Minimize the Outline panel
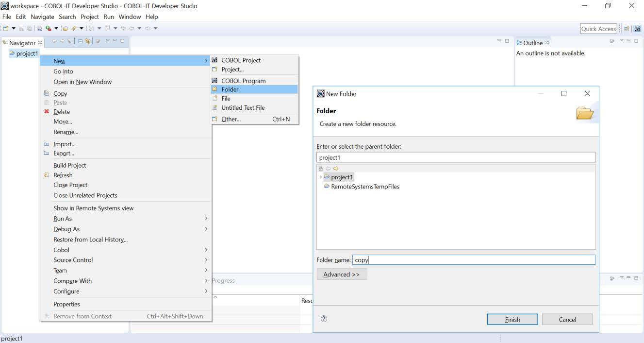This screenshot has width=644, height=343. coord(628,41)
